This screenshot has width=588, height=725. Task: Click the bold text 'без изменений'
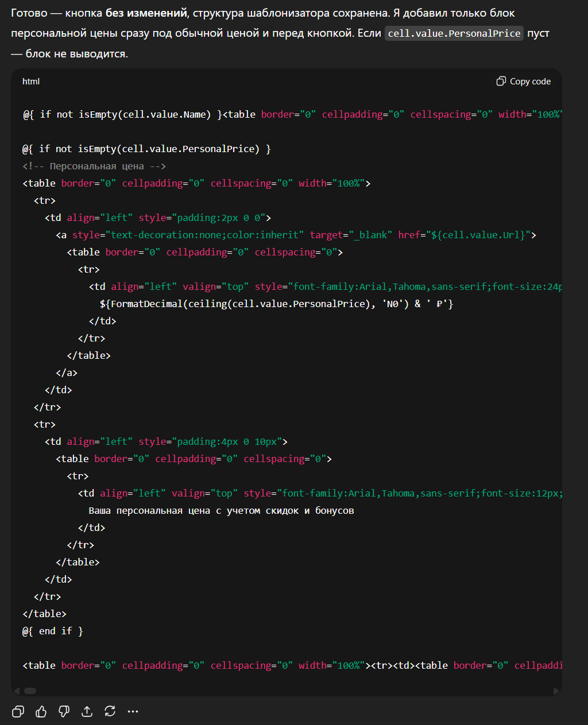pos(146,13)
